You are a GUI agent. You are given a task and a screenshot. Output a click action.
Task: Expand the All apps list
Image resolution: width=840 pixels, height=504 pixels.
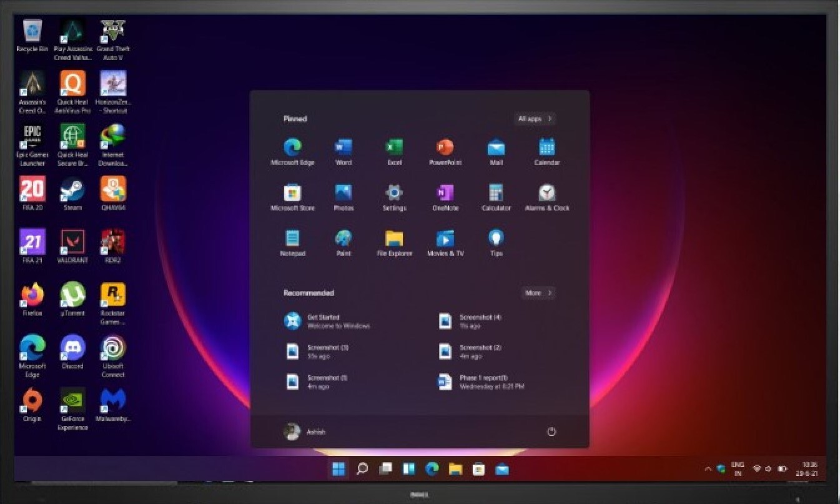coord(535,119)
